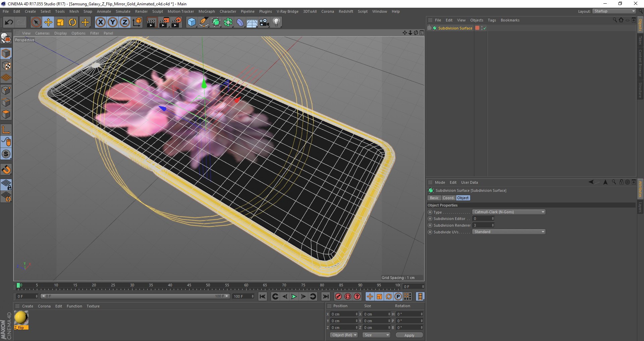Enable the Axis mode icon

(6, 130)
